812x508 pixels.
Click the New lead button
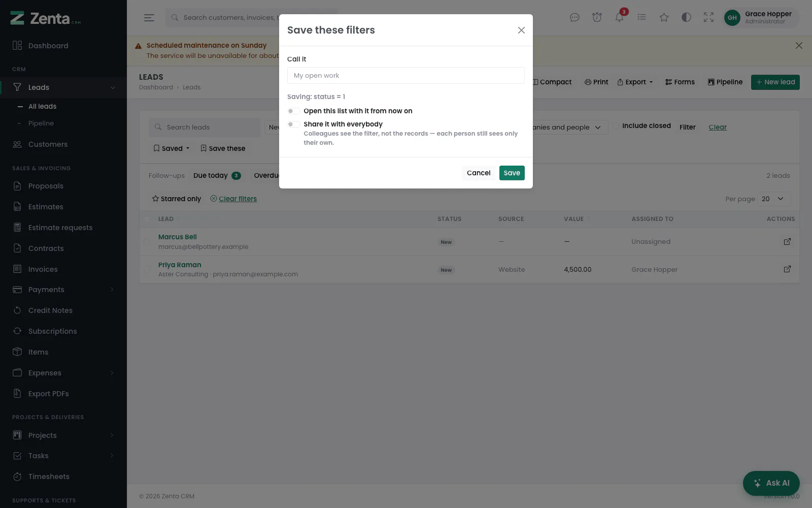(775, 82)
